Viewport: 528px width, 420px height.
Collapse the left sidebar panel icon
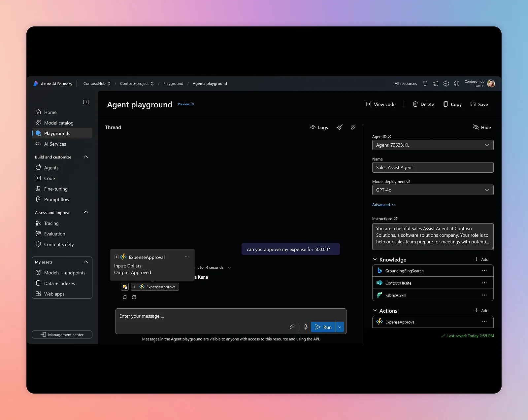[x=86, y=102]
